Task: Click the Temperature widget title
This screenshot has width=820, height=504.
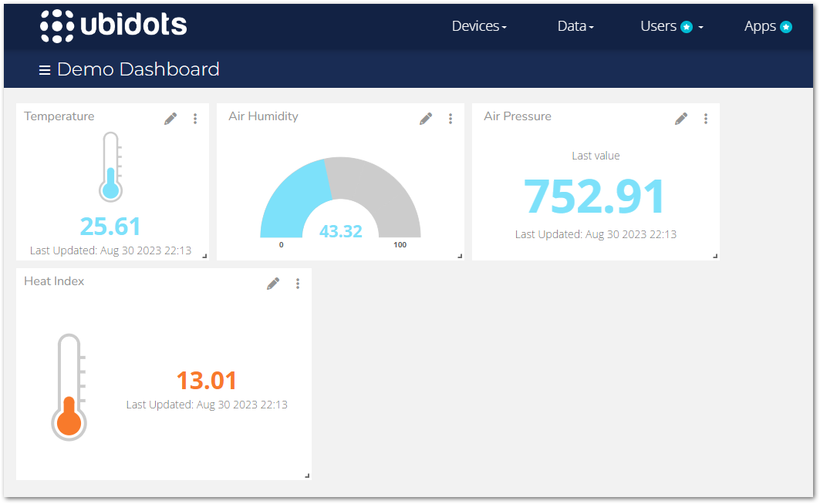Action: click(x=59, y=116)
